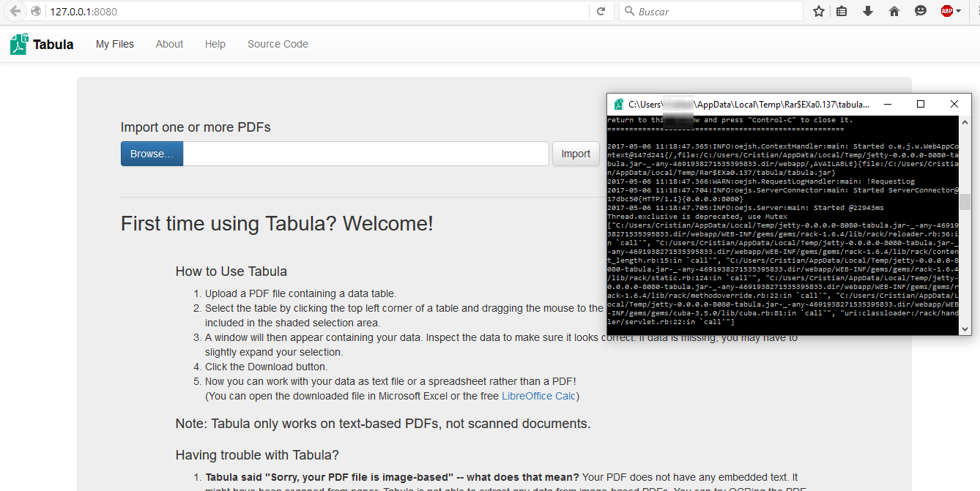This screenshot has width=980, height=491.
Task: Open the Help nav item
Action: pos(215,44)
